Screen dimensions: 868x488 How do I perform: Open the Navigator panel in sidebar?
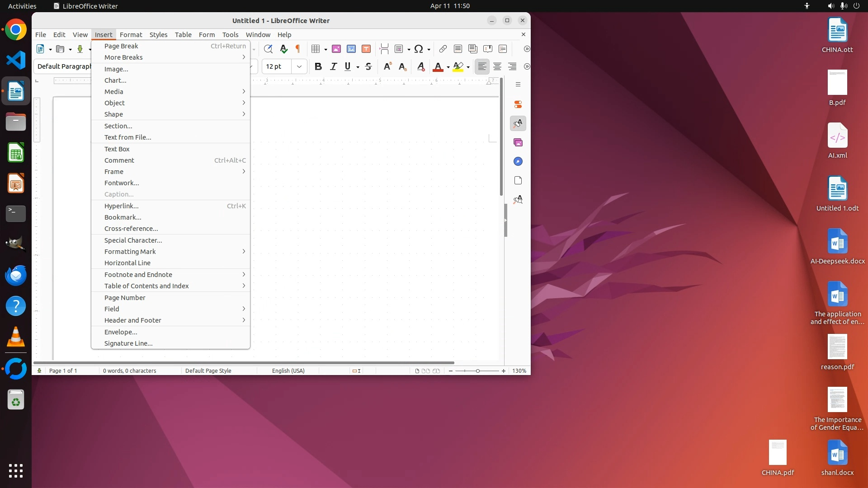518,161
